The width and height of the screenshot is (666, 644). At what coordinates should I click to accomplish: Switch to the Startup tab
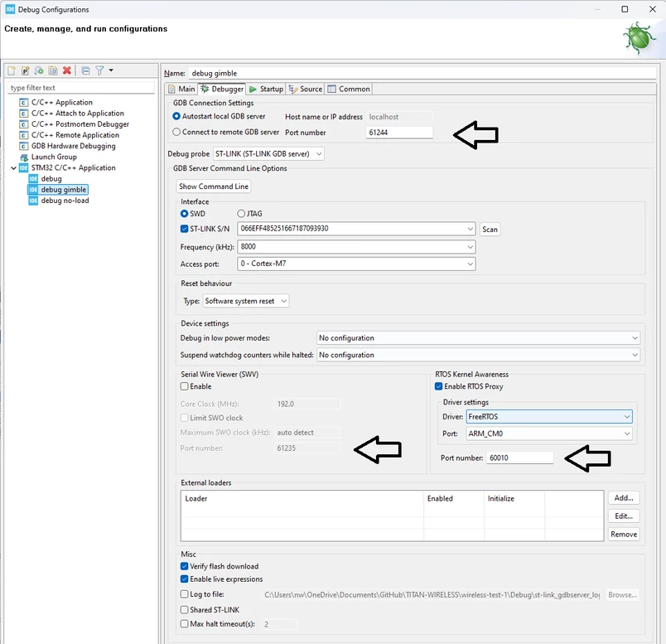coord(266,89)
